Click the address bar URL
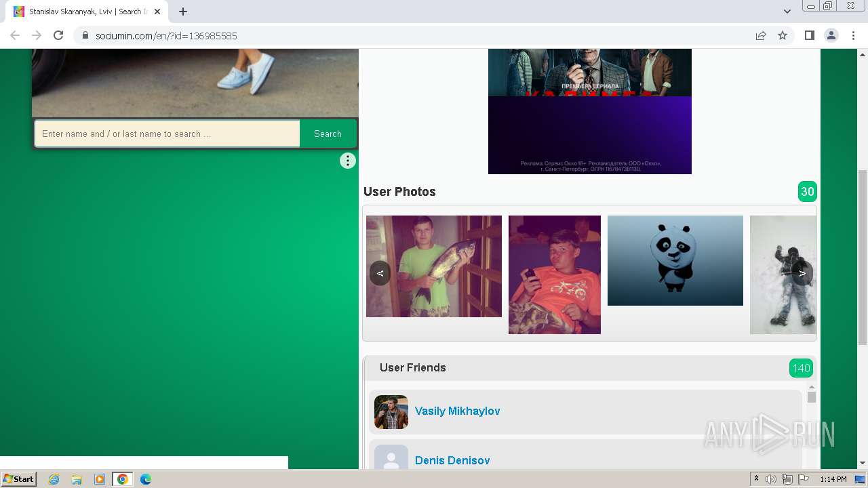Viewport: 868px width, 488px height. (x=166, y=35)
